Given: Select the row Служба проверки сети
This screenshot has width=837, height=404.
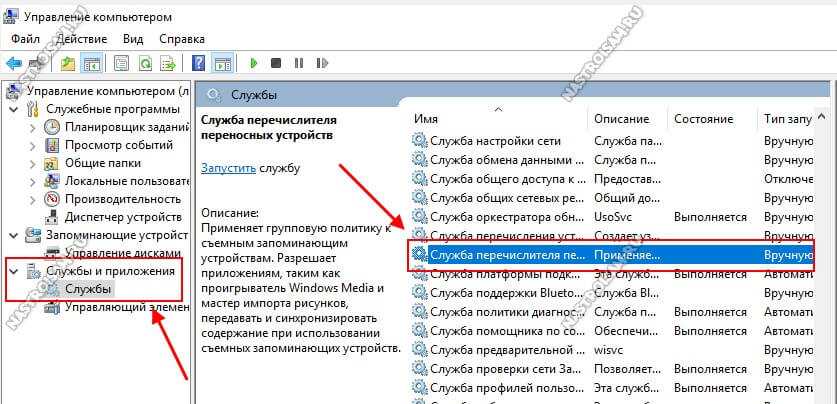Looking at the screenshot, I should pyautogui.click(x=613, y=369).
